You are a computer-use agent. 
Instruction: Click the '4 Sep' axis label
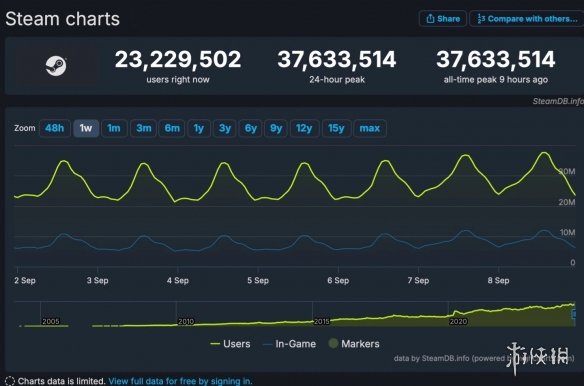point(178,281)
